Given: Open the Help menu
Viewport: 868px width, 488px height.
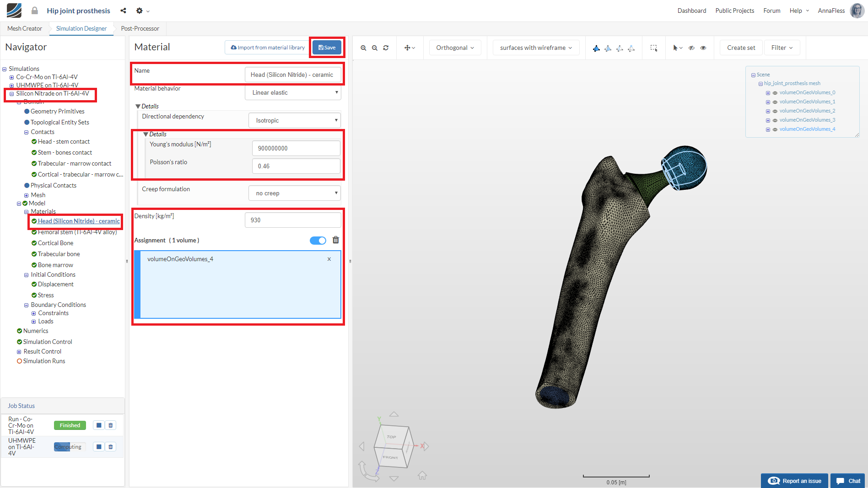Looking at the screenshot, I should tap(799, 11).
